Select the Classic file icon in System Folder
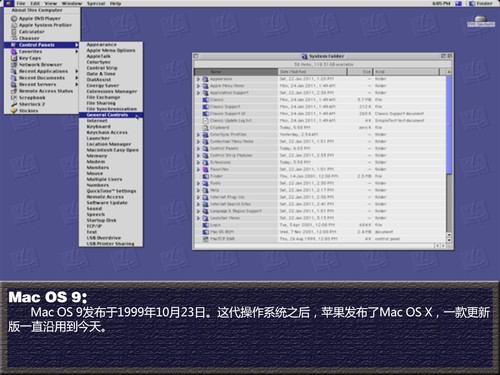500x375 pixels. click(x=206, y=100)
